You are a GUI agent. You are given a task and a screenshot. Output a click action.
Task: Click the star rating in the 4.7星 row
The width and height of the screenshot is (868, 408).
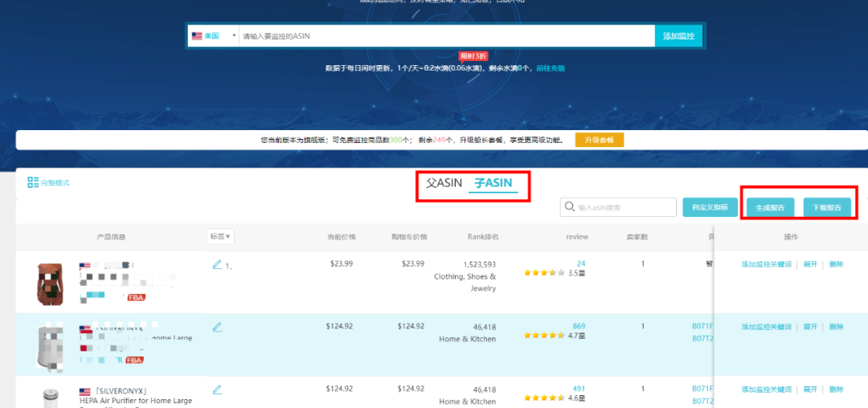[x=544, y=335]
